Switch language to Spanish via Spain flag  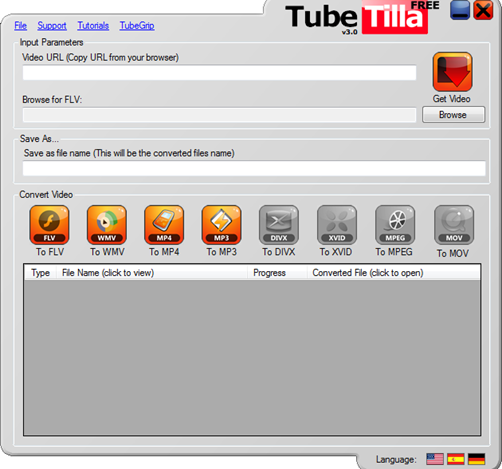click(x=456, y=459)
